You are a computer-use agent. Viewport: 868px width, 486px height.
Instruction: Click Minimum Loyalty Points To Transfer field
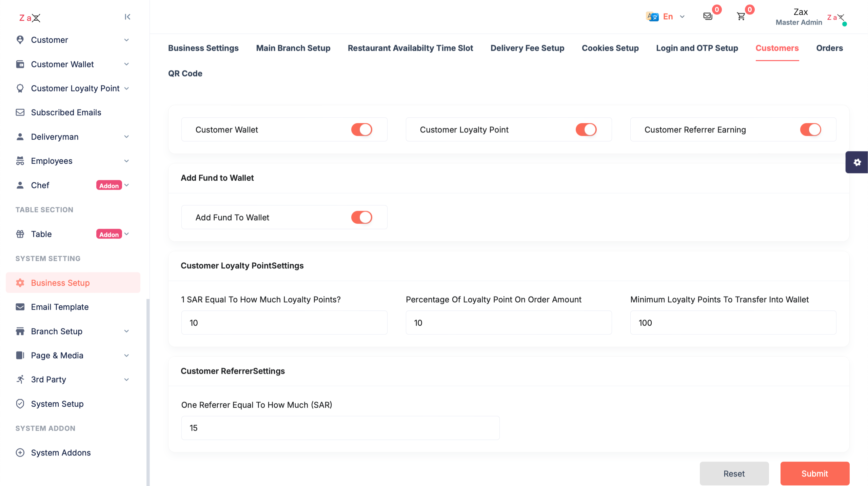coord(733,323)
